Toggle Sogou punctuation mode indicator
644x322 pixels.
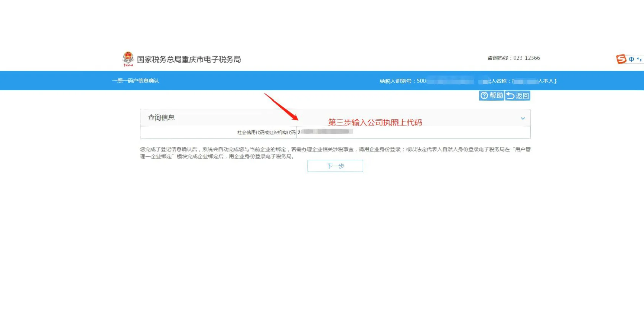click(x=639, y=59)
